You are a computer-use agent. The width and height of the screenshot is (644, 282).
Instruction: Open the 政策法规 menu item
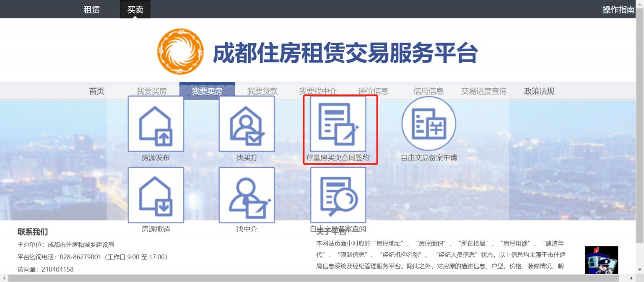[x=539, y=91]
